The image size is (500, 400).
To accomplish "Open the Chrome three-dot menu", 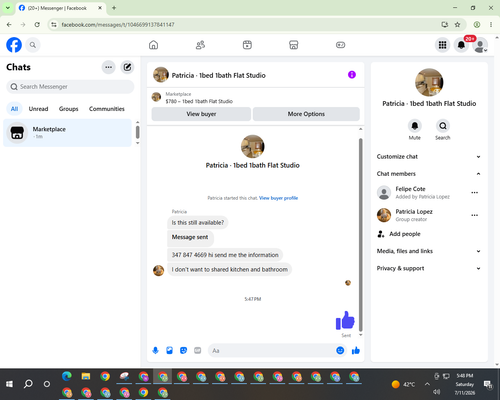I will [491, 25].
